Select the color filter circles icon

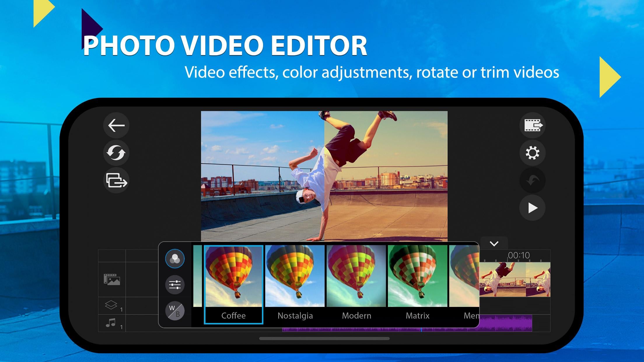click(175, 259)
